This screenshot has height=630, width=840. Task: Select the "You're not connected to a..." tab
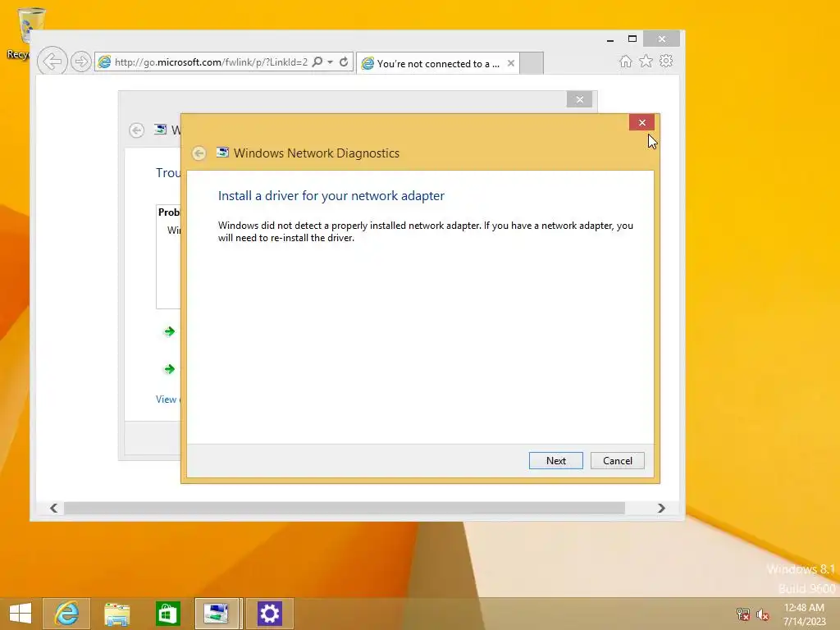tap(438, 63)
